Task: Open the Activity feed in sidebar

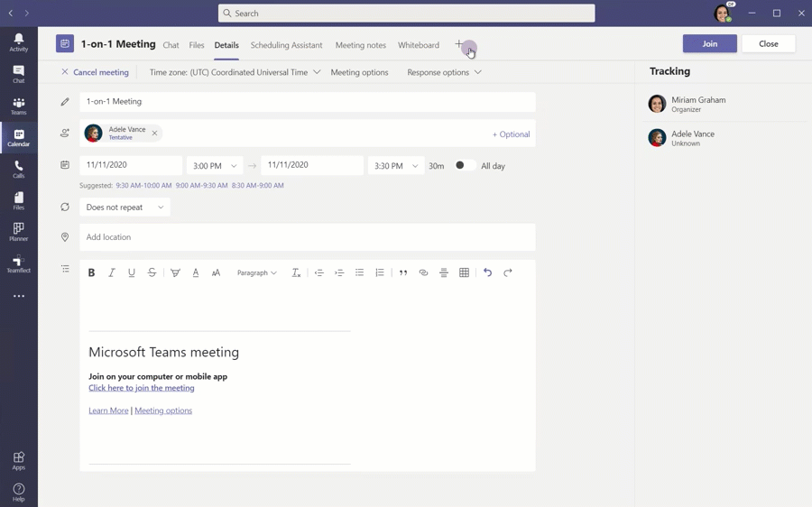Action: [19, 42]
